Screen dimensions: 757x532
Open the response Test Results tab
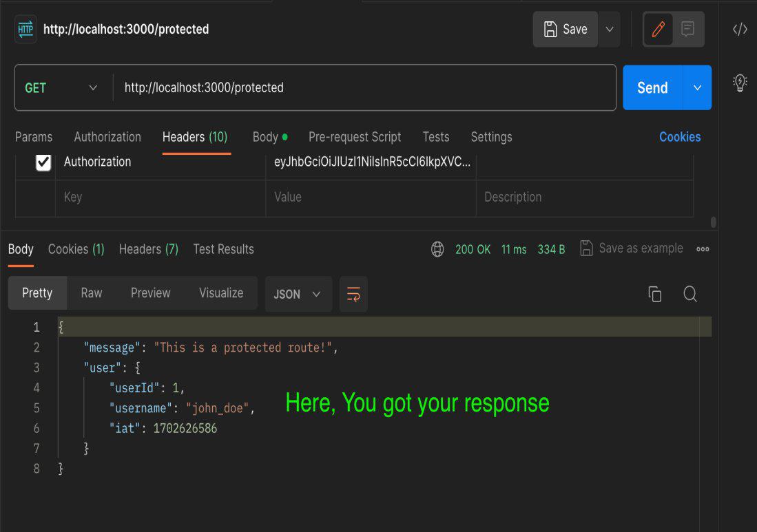pos(223,249)
